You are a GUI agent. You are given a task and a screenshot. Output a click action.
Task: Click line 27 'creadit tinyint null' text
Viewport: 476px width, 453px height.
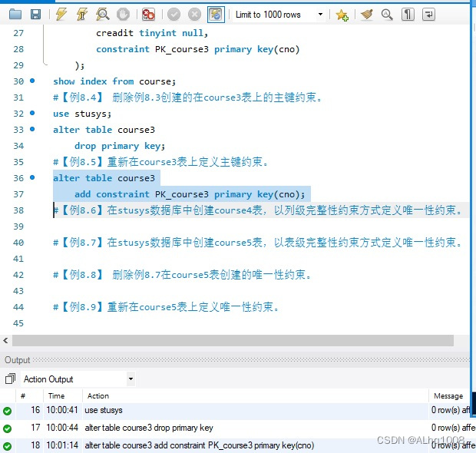pyautogui.click(x=152, y=33)
